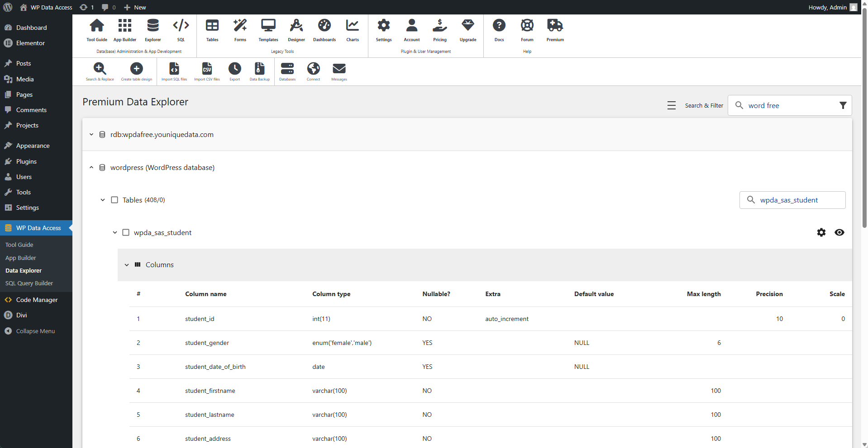This screenshot has height=448, width=868.
Task: Open wpda_sas_student table settings gear
Action: [x=821, y=232]
